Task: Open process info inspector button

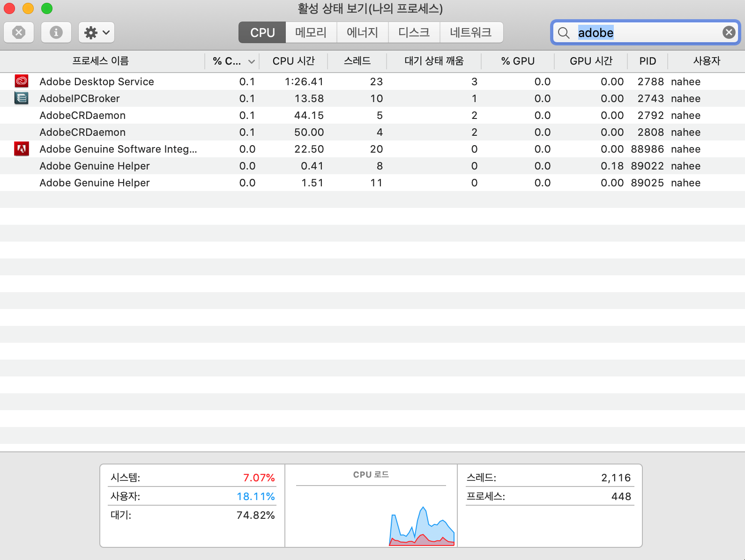Action: coord(56,32)
